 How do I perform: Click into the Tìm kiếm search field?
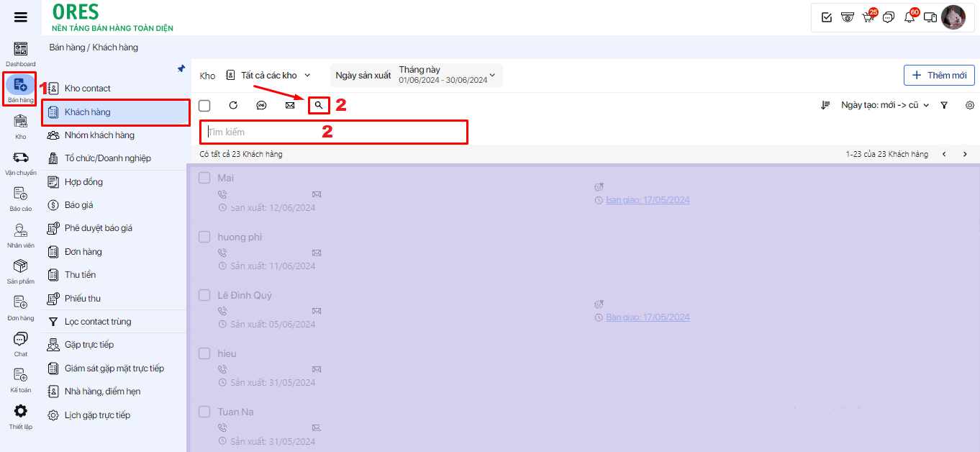coord(334,132)
